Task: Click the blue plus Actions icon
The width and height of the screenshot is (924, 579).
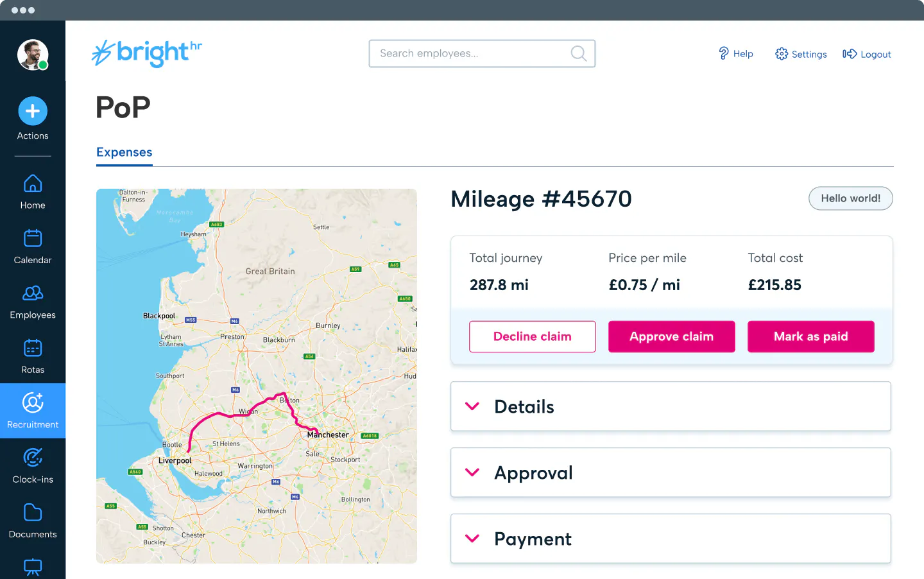Action: tap(33, 111)
